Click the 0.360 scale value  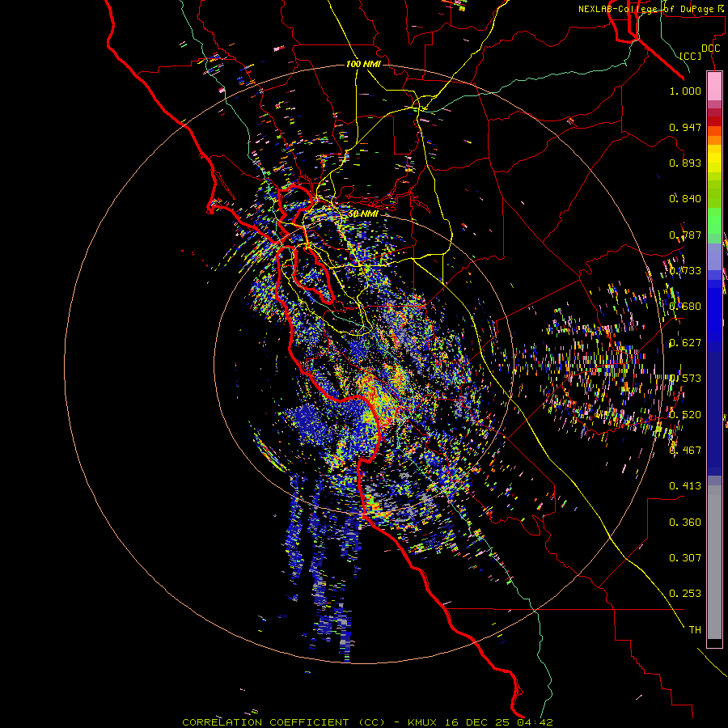tap(685, 523)
